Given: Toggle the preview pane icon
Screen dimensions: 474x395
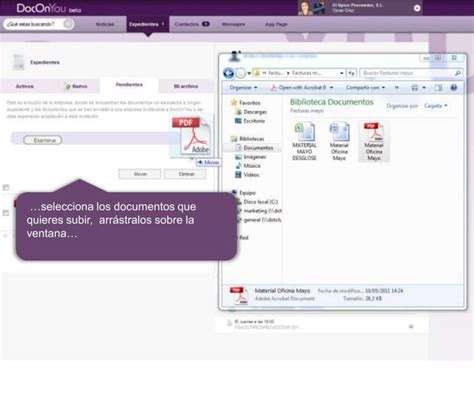Looking at the screenshot, I should point(438,88).
